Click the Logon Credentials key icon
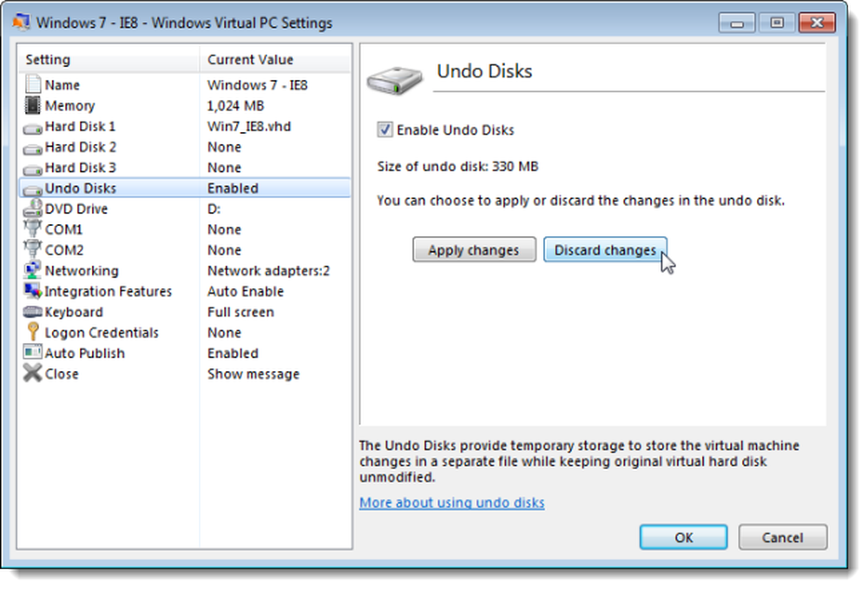This screenshot has width=868, height=589. 33,332
